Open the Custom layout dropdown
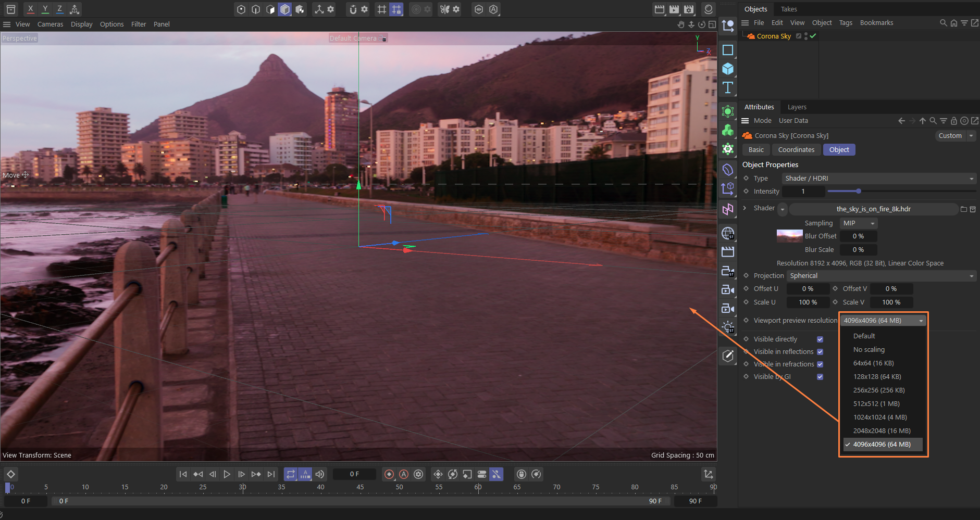This screenshot has height=520, width=980. (956, 136)
